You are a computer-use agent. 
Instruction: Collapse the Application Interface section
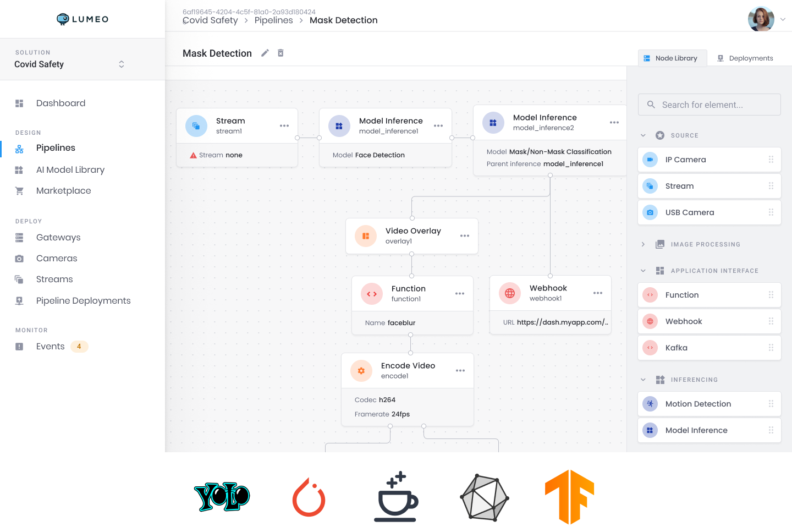643,271
